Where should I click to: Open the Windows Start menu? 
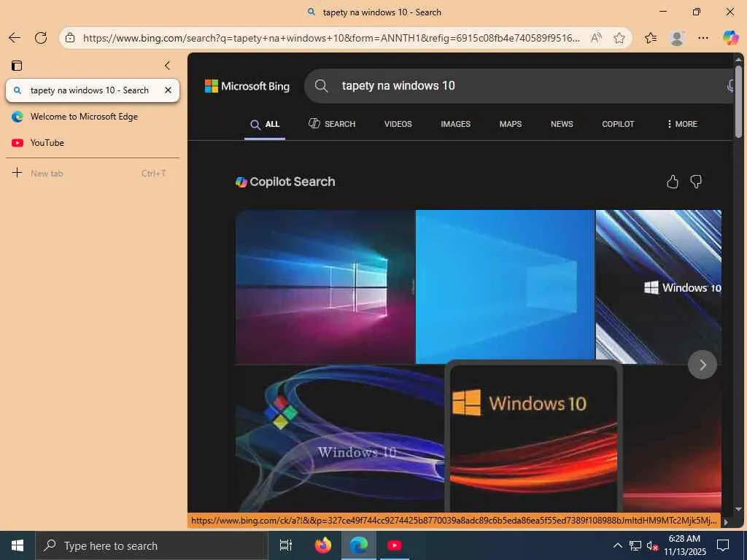tap(18, 545)
